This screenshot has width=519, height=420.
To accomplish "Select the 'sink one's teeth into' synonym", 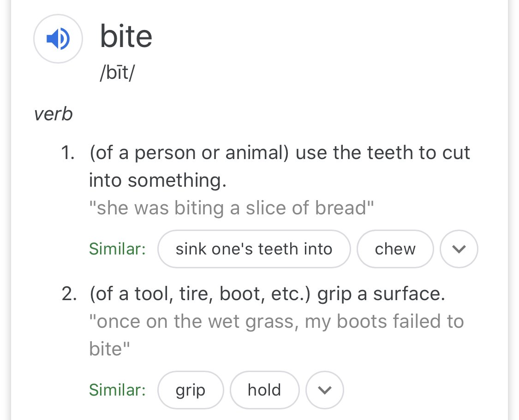I will pyautogui.click(x=254, y=248).
